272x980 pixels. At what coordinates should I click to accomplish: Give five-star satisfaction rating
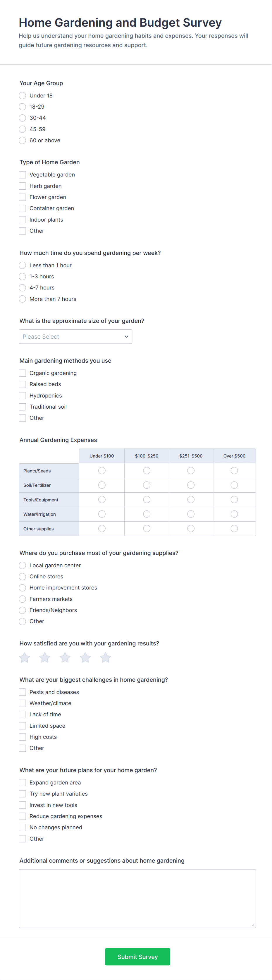pyautogui.click(x=106, y=657)
